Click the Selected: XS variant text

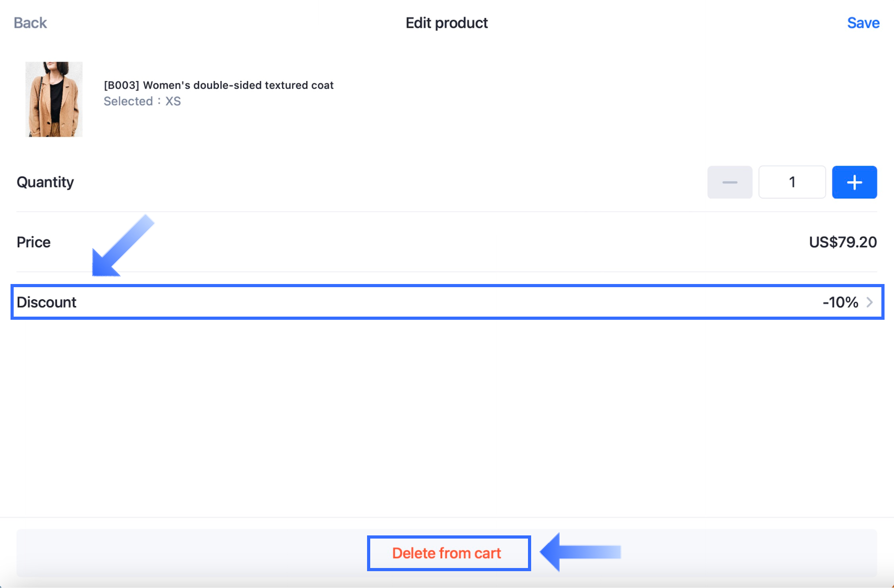tap(142, 101)
